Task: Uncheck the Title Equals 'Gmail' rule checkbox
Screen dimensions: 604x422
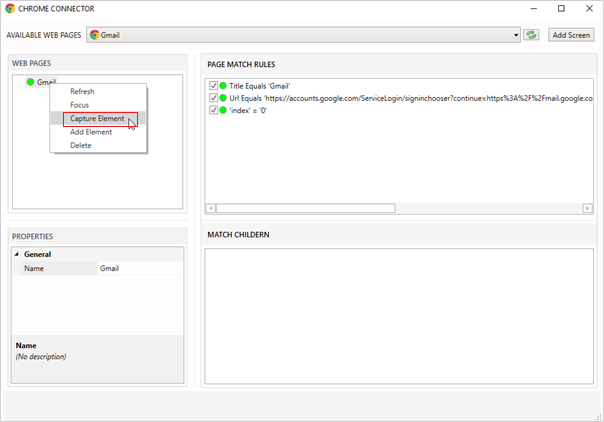Action: click(x=213, y=85)
